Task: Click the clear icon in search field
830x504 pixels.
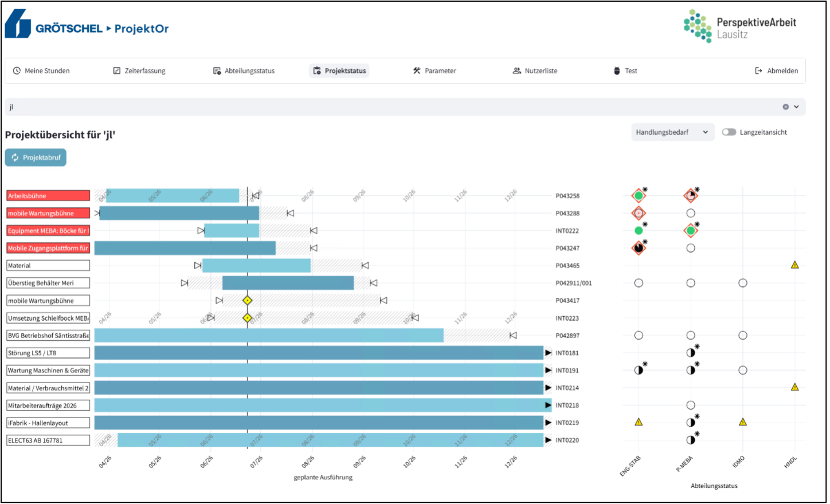Action: pos(786,107)
